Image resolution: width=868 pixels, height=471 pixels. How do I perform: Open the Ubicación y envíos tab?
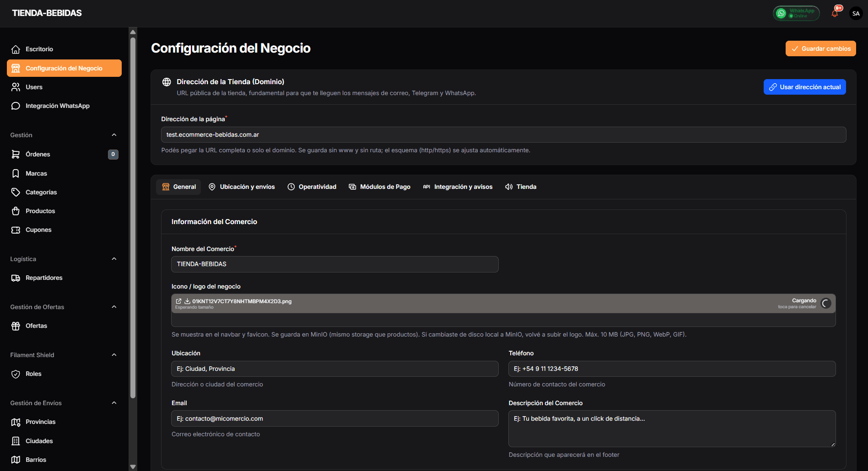(242, 187)
